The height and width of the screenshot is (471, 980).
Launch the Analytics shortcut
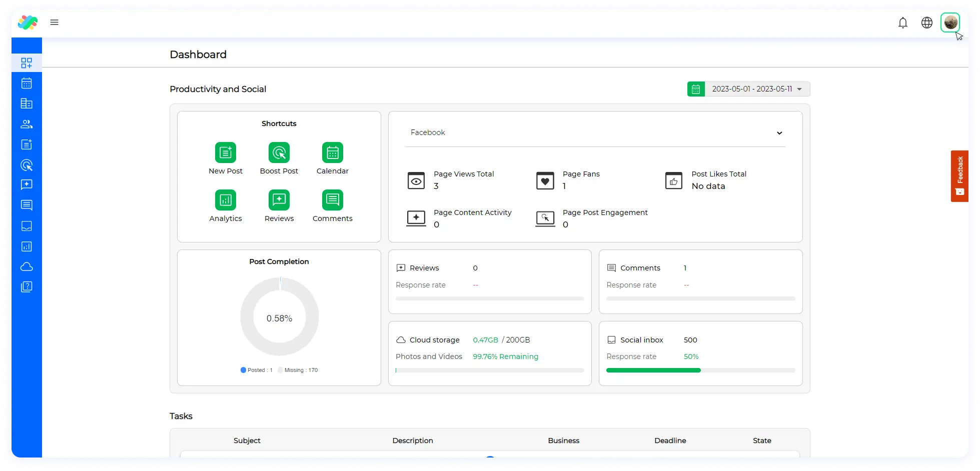coord(225,200)
